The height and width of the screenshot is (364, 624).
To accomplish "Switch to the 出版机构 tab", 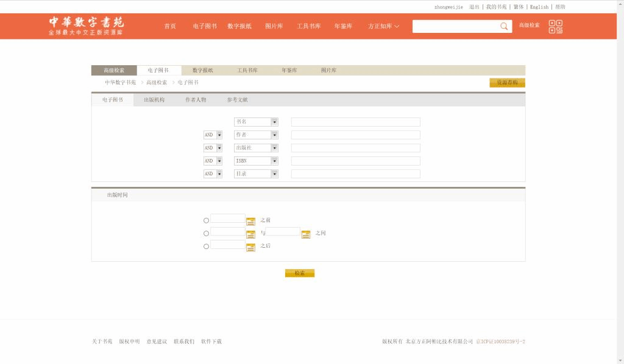I will click(x=154, y=100).
